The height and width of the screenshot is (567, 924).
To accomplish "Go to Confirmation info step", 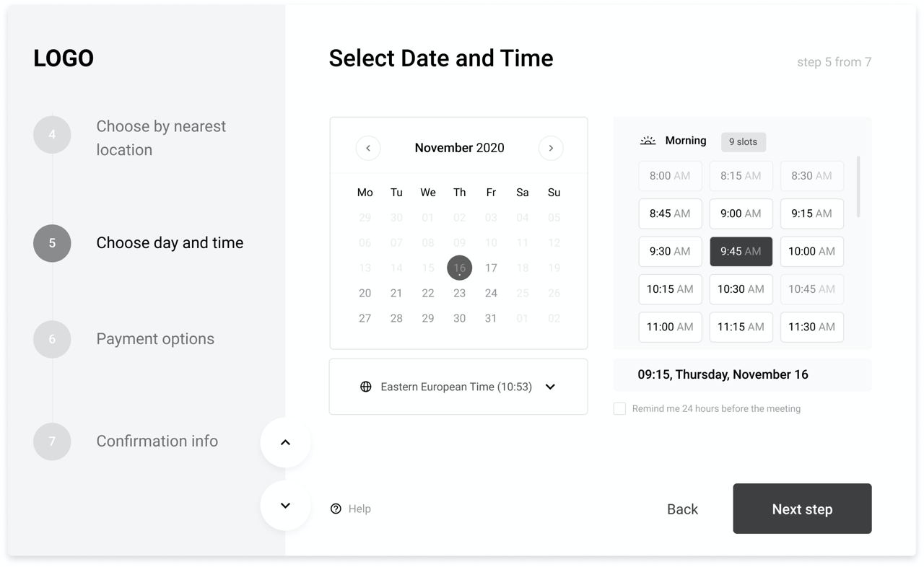I will click(157, 441).
